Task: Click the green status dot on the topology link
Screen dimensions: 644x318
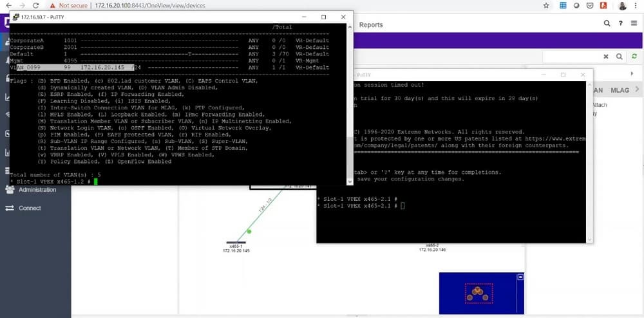Action: (x=249, y=232)
